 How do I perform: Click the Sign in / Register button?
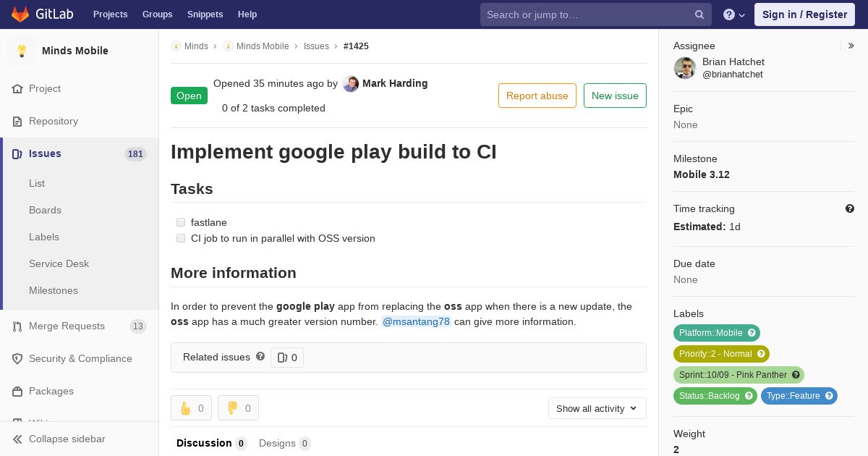[804, 14]
